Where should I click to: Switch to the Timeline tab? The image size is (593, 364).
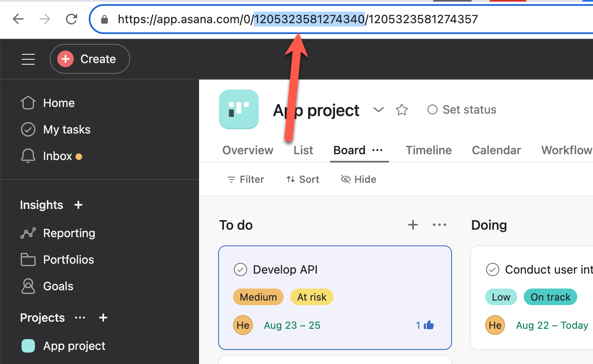coord(428,150)
